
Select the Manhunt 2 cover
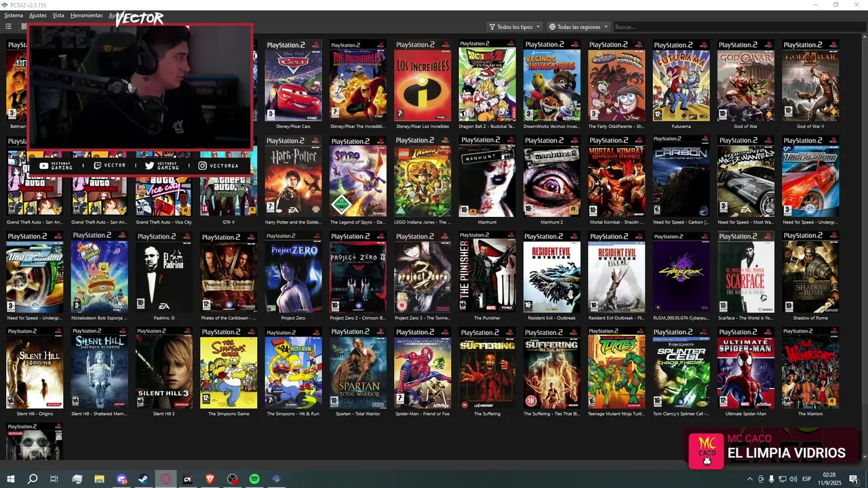coord(551,176)
